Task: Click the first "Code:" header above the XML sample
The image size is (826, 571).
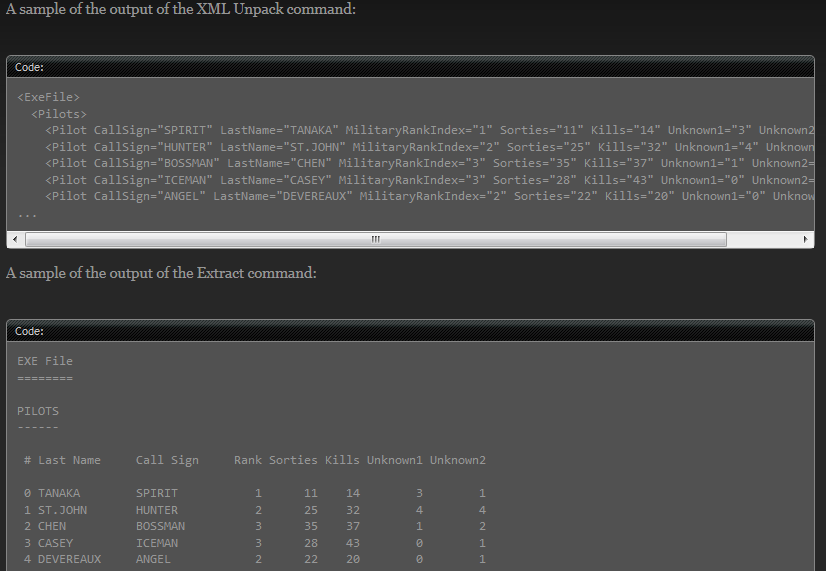Action: 30,67
